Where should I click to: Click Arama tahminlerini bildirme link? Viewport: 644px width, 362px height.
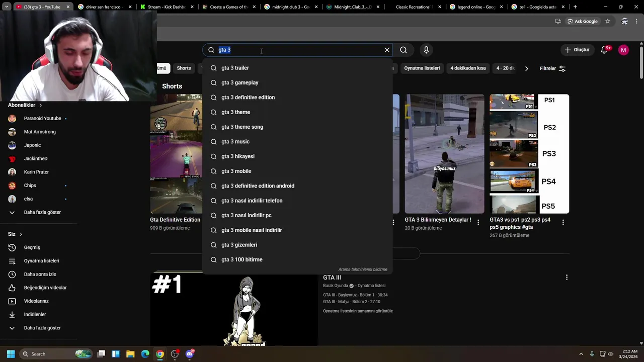[x=363, y=269]
